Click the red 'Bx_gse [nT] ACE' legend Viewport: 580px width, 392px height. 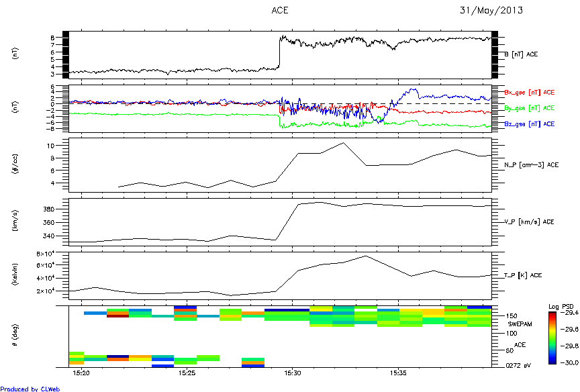(530, 93)
